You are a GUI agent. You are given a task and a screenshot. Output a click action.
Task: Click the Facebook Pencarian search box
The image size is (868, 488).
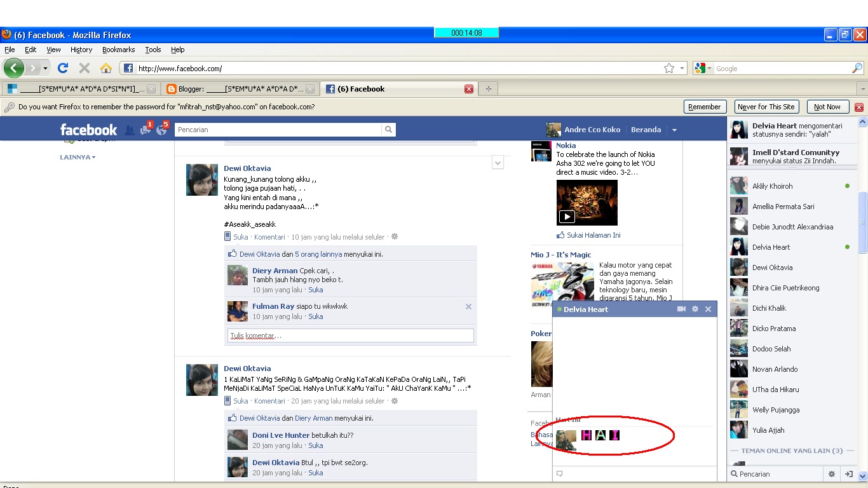[x=278, y=130]
